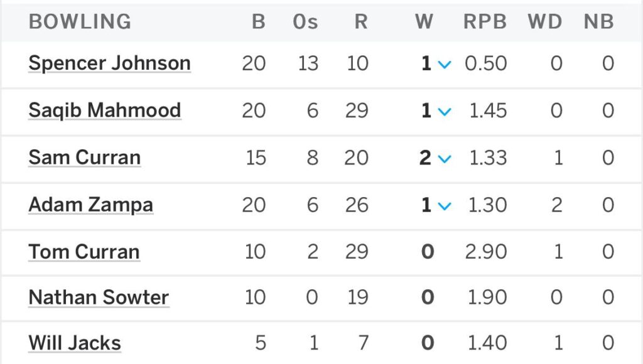
Task: Click the 0s dot balls column header
Action: coord(305,22)
